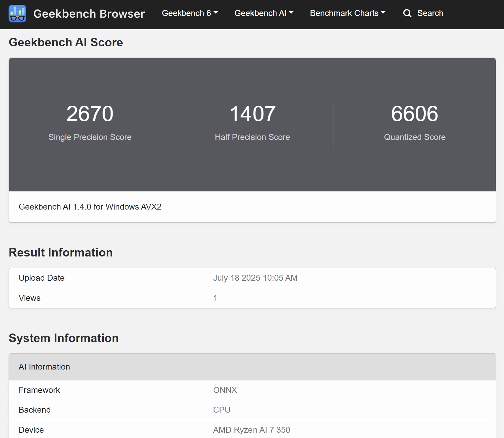This screenshot has height=438, width=504.
Task: Click the Geekbench AI Score heading
Action: point(66,42)
